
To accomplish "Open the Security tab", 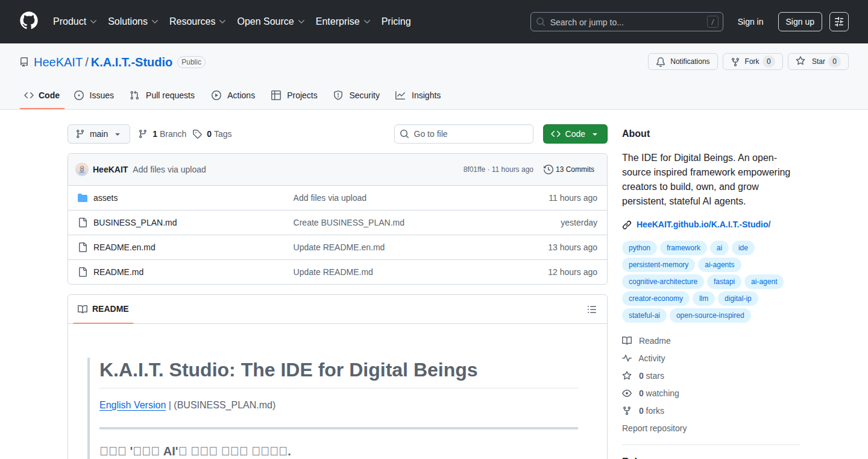I will [x=356, y=95].
